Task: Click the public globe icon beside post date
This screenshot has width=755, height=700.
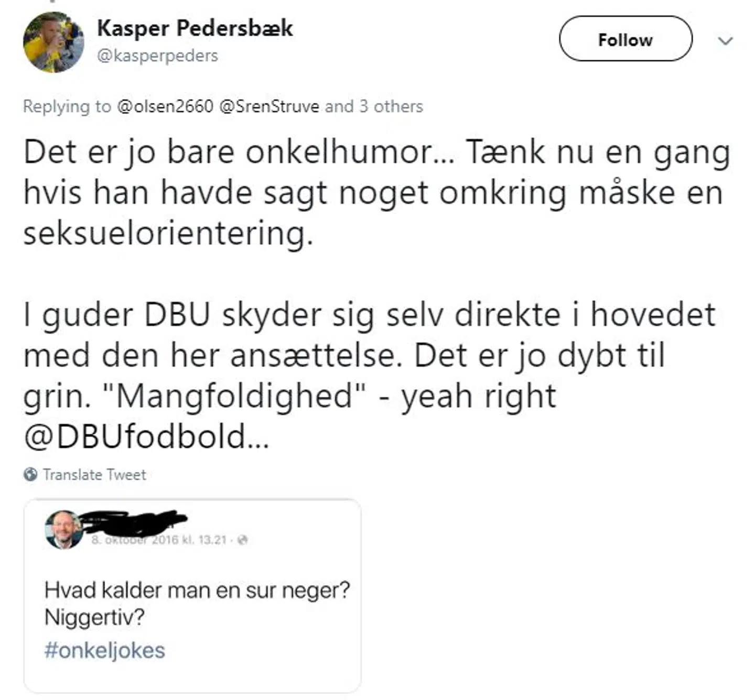Action: tap(242, 540)
